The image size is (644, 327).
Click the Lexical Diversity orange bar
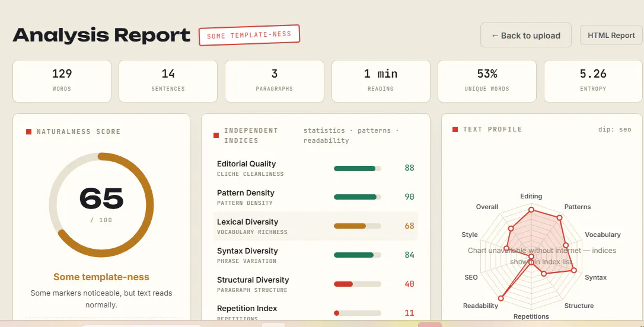pyautogui.click(x=358, y=226)
